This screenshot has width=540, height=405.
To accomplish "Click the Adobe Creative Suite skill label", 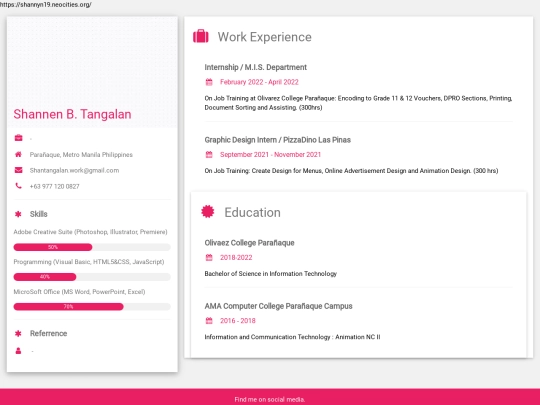I will 90,232.
